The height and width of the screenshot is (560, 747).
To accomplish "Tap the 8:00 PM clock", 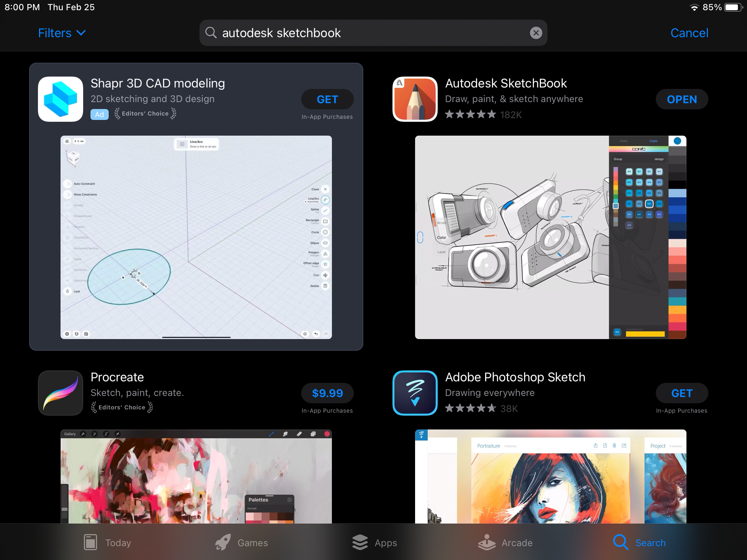I will click(x=22, y=7).
